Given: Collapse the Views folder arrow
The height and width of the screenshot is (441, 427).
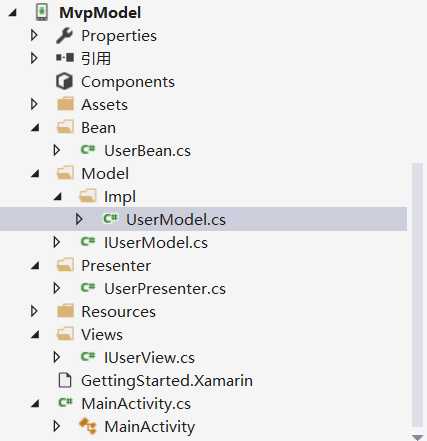Looking at the screenshot, I should pyautogui.click(x=35, y=335).
